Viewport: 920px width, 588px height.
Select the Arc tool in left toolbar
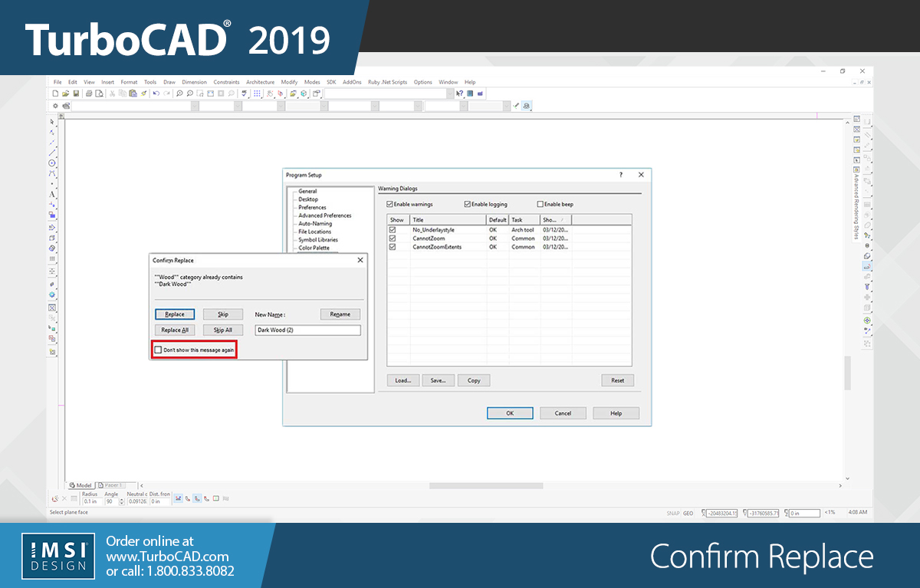point(52,173)
